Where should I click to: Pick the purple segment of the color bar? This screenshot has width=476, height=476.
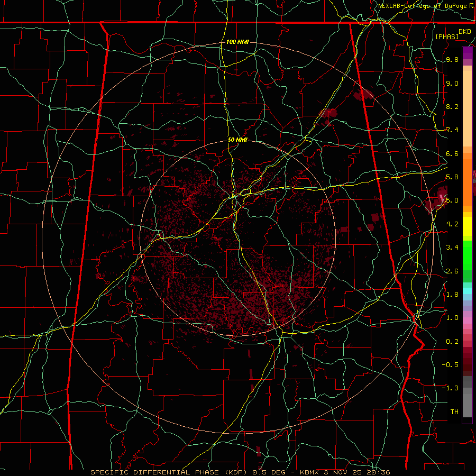click(467, 53)
